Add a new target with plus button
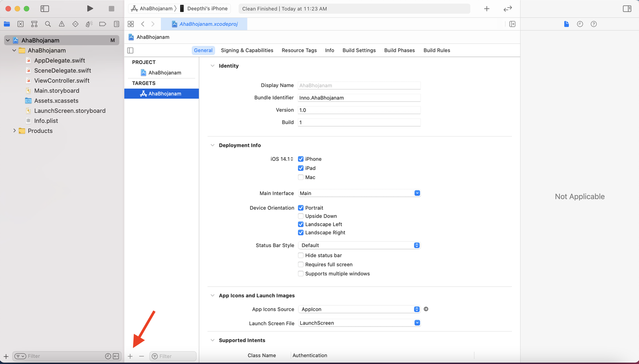The image size is (639, 364). [x=130, y=356]
